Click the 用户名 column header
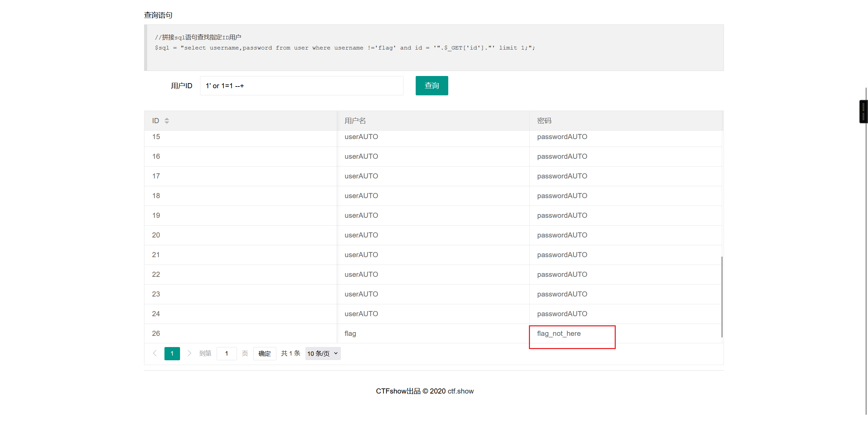 click(355, 121)
